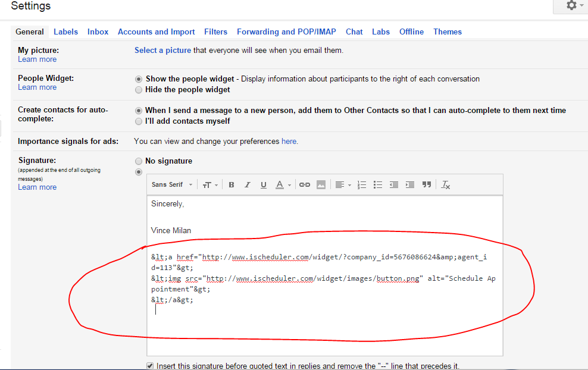Switch to the General tab
Viewport: 588px width, 370px height.
(x=30, y=32)
